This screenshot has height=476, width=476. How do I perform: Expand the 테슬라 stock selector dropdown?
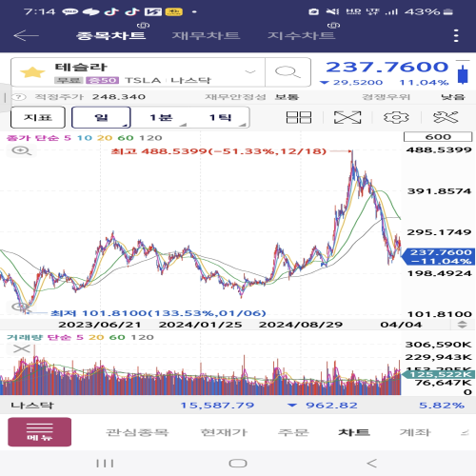[x=250, y=71]
